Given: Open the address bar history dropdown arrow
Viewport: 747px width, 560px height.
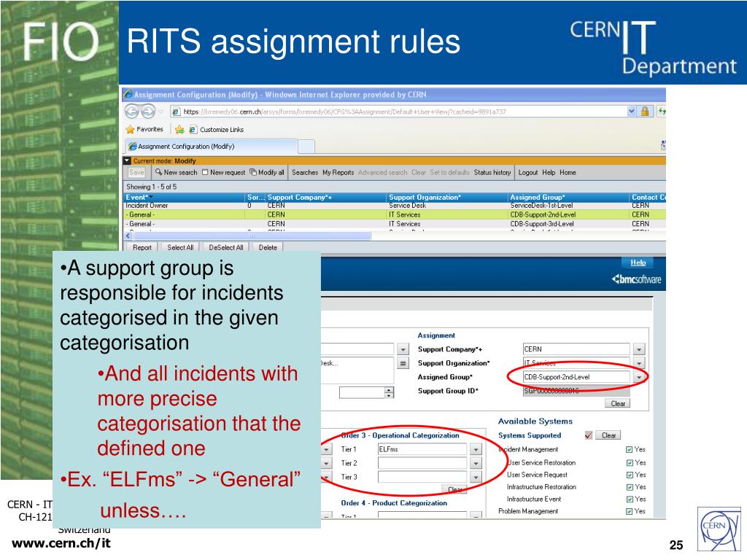Looking at the screenshot, I should click(631, 112).
